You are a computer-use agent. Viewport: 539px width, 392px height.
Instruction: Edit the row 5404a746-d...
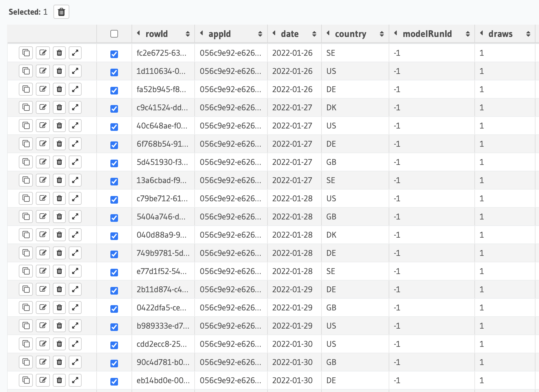tap(43, 217)
